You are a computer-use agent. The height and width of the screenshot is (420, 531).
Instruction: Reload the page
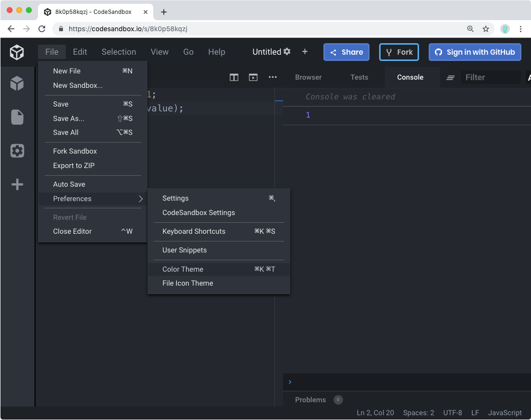[42, 29]
